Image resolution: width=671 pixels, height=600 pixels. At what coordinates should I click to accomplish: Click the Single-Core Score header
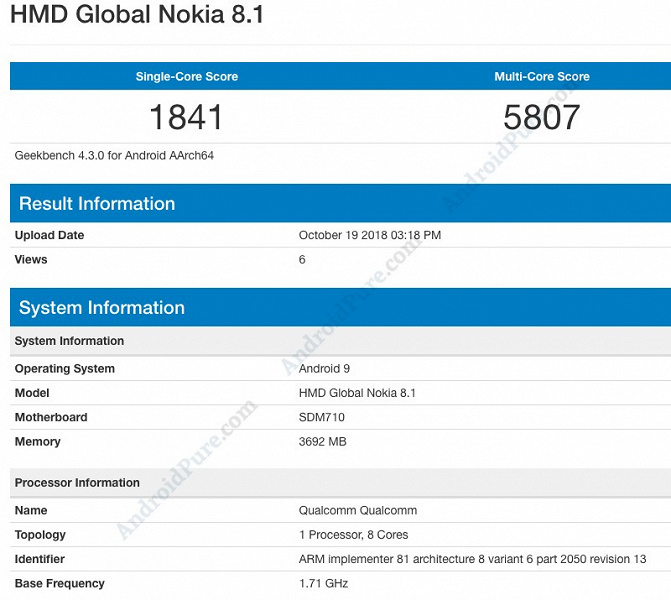(x=187, y=77)
